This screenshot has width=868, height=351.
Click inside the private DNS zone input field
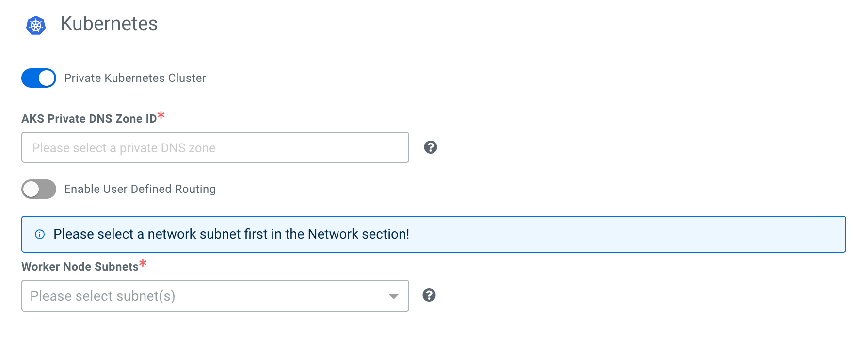tap(215, 147)
